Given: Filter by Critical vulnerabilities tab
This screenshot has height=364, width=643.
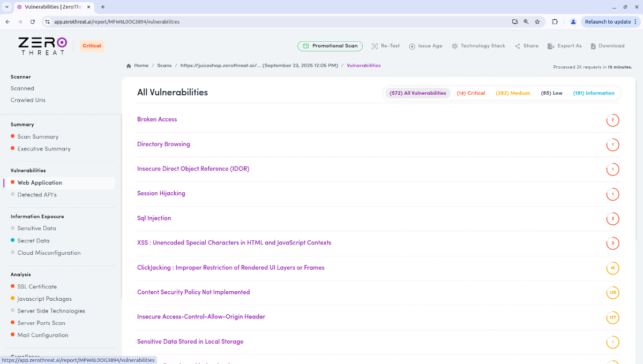Looking at the screenshot, I should coord(470,93).
